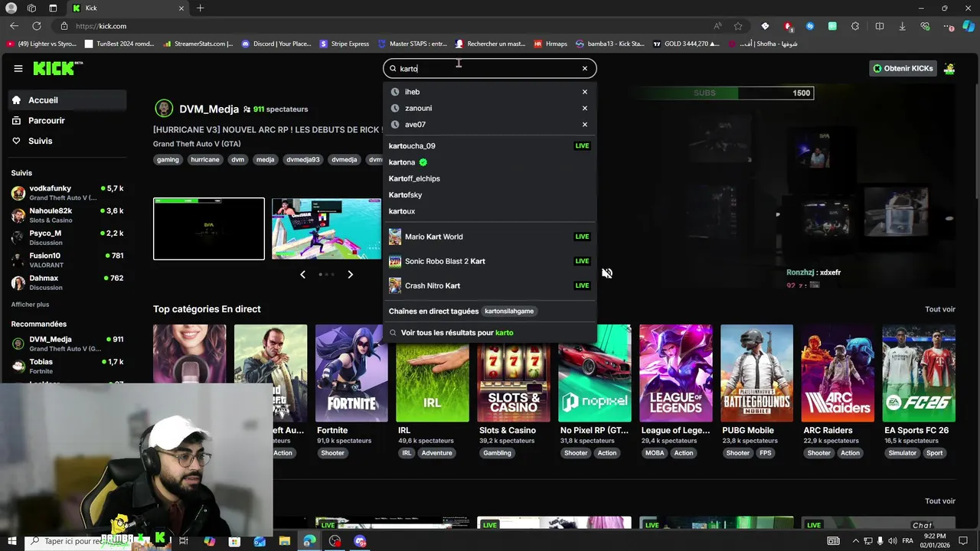The height and width of the screenshot is (551, 980).
Task: Select recent search 'ave07'
Action: [x=415, y=124]
